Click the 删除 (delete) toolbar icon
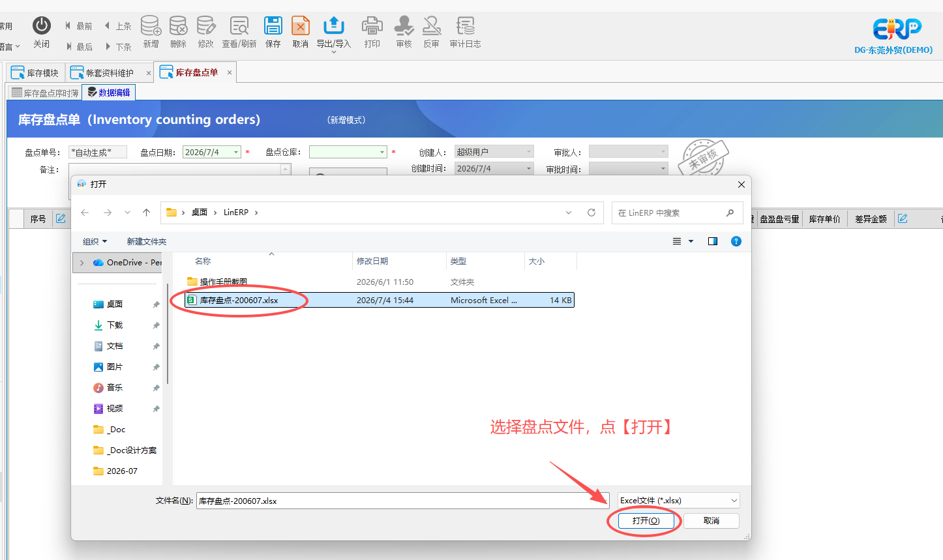 tap(178, 32)
